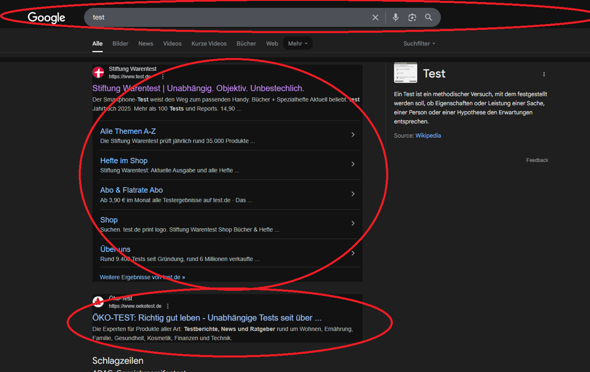Switch to the News tab
590x372 pixels.
(146, 44)
